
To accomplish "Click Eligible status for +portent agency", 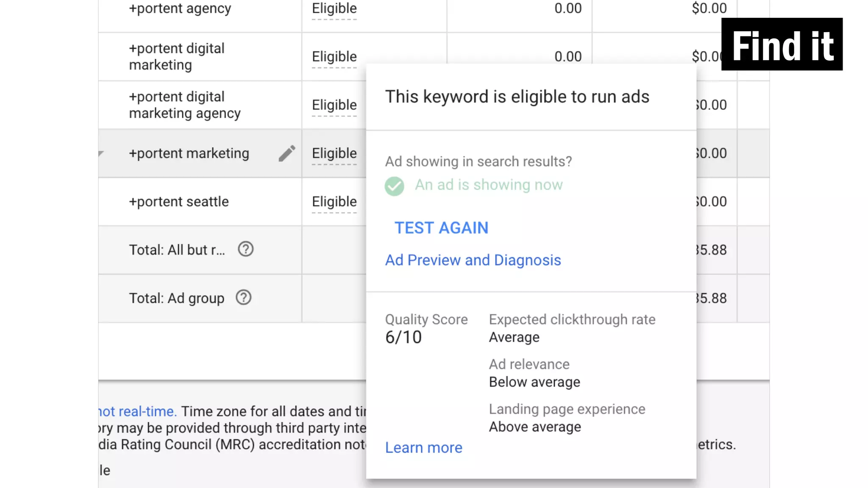I will 334,8.
